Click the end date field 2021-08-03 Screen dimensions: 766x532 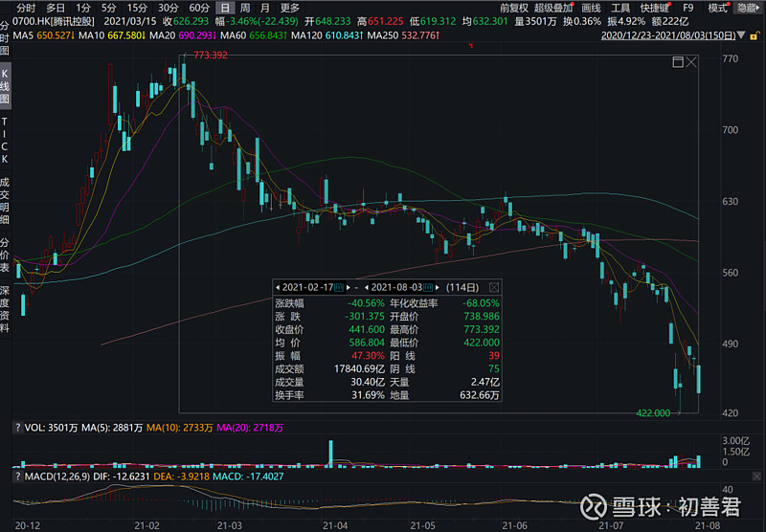396,287
